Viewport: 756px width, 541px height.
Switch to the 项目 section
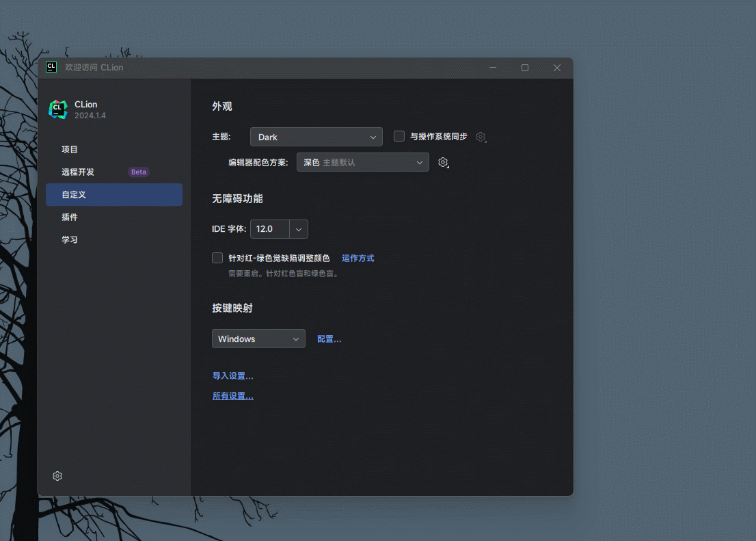click(69, 149)
